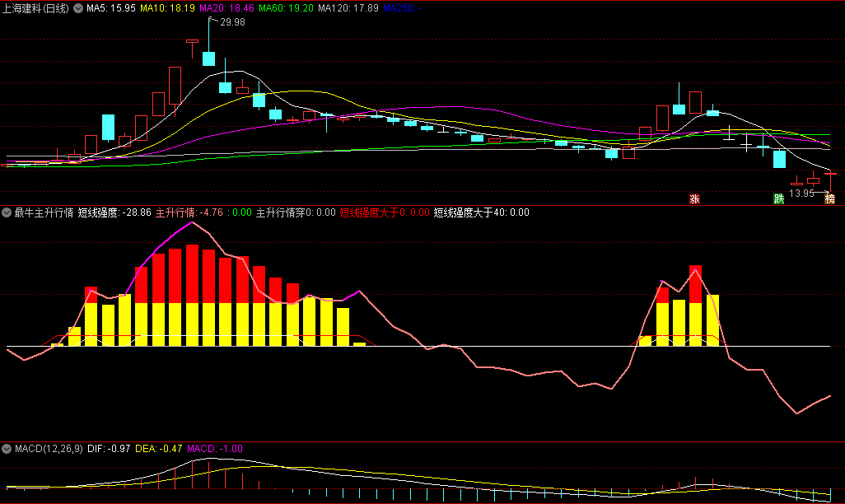Click the 29.98 high price label
This screenshot has width=845, height=504.
coord(232,22)
